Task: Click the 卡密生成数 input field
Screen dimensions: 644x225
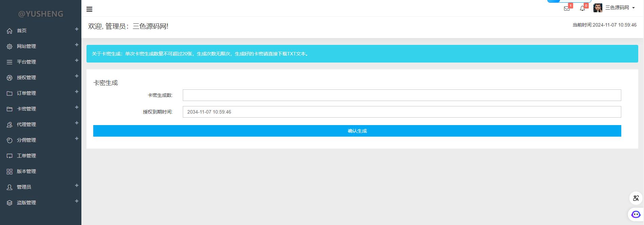Action: 402,95
